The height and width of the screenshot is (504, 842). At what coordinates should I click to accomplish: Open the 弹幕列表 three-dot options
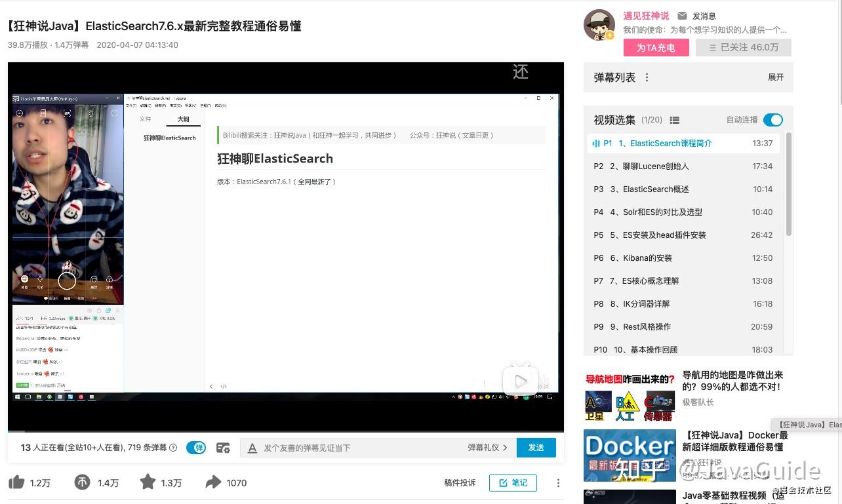click(x=647, y=77)
